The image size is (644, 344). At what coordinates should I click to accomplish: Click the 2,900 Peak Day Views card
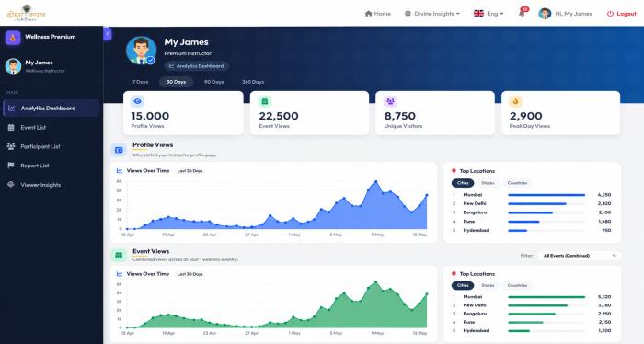click(x=560, y=113)
